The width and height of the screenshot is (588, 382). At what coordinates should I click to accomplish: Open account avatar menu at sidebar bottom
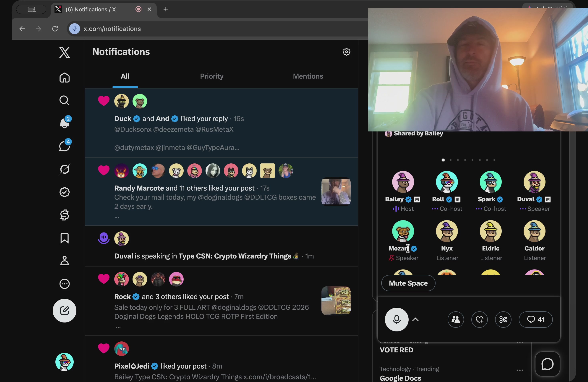point(64,362)
